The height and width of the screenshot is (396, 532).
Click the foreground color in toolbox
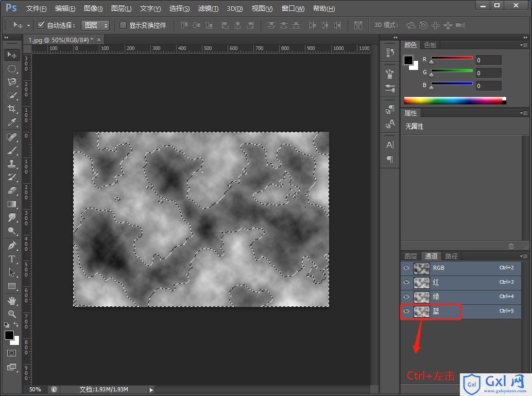coord(9,335)
